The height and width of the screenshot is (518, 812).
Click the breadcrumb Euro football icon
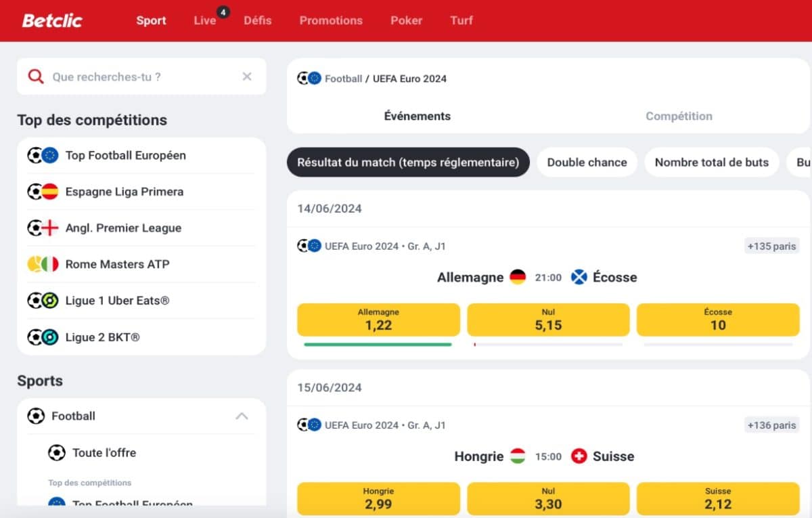309,78
